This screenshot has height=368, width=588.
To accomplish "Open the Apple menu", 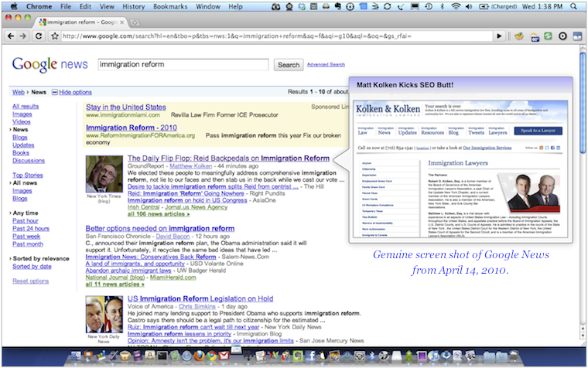I will (14, 6).
